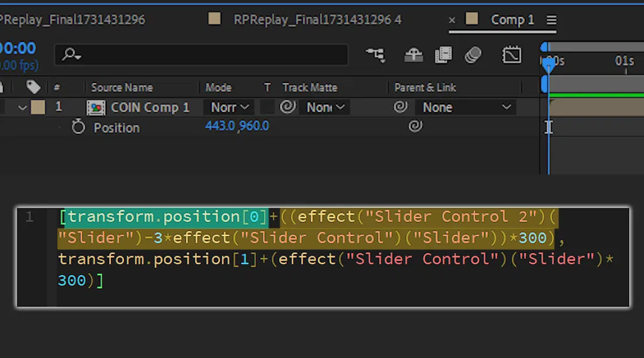Open the Track Matte None dropdown
The image size is (644, 358).
[324, 107]
